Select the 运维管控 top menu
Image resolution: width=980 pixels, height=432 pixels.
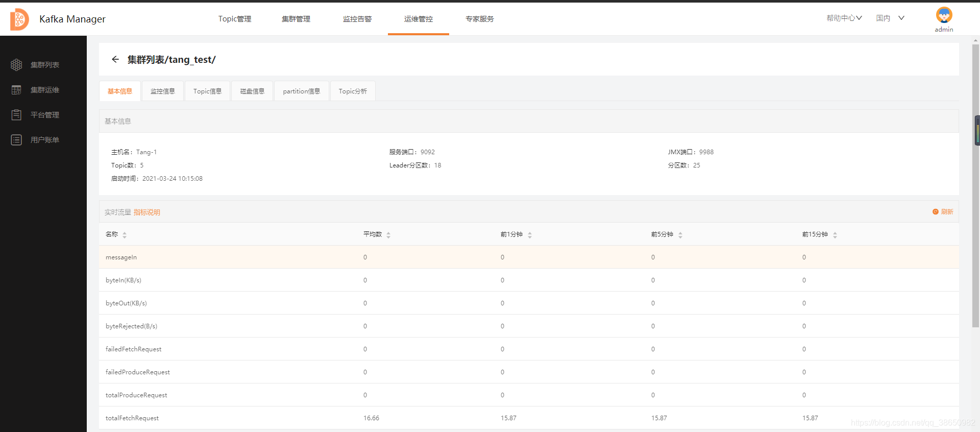coord(419,19)
